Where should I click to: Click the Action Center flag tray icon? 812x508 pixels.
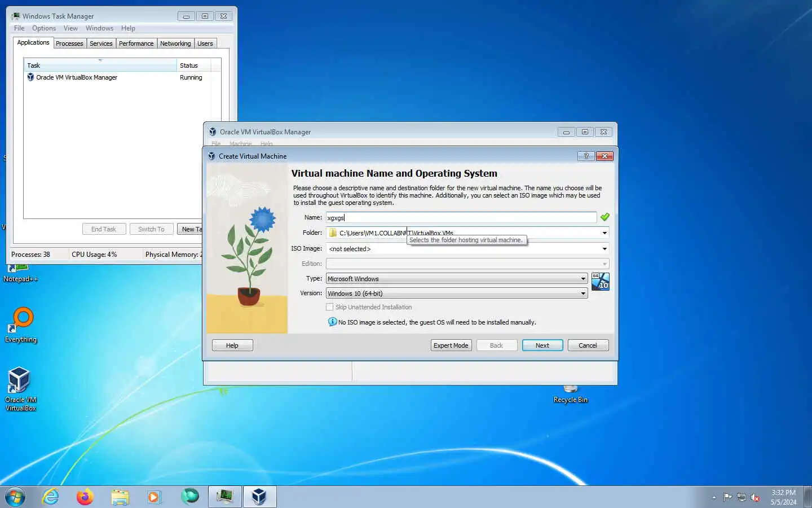point(727,497)
